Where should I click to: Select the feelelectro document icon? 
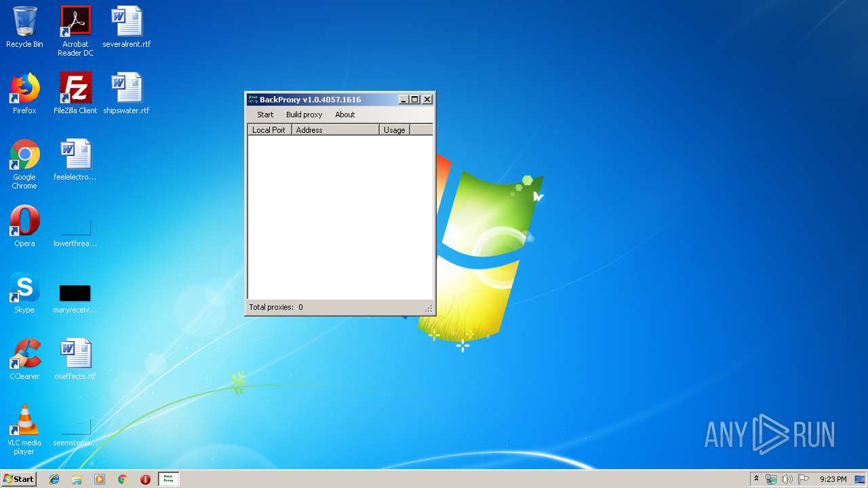pyautogui.click(x=75, y=160)
